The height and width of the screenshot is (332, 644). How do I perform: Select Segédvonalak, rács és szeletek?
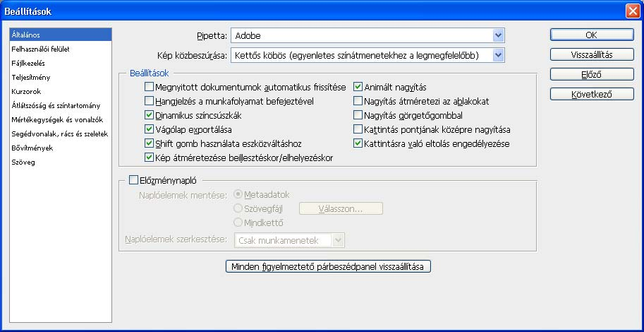click(61, 134)
